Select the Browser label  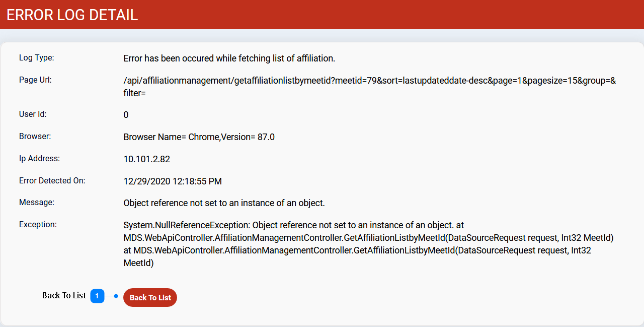pyautogui.click(x=35, y=136)
